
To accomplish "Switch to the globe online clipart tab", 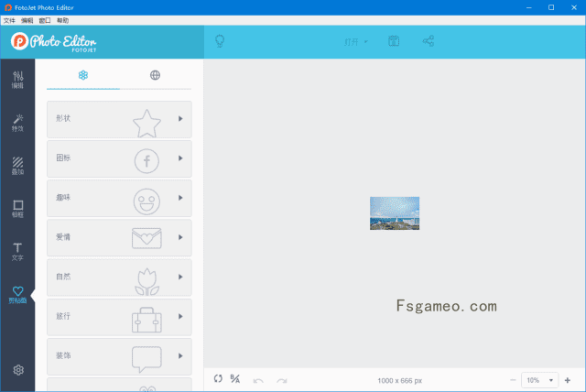I will click(155, 75).
